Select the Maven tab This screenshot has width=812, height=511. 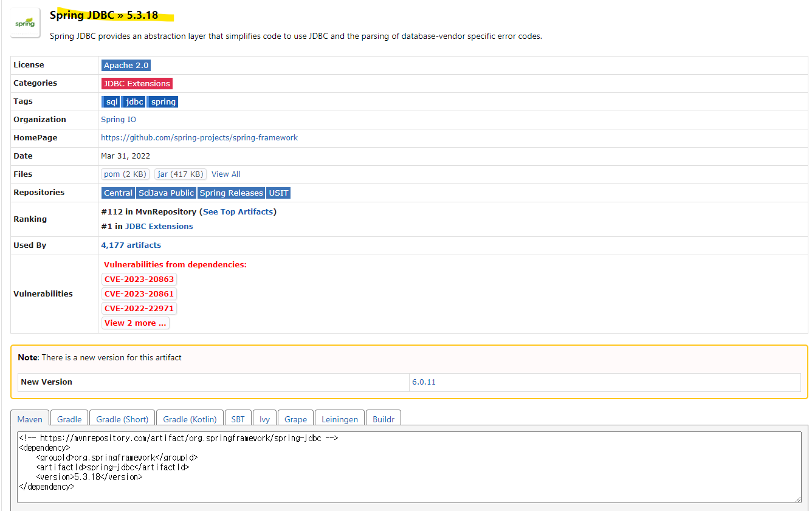pos(30,419)
